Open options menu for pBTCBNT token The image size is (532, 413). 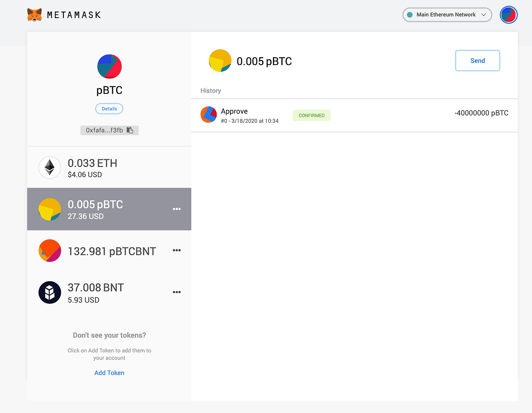coord(177,251)
